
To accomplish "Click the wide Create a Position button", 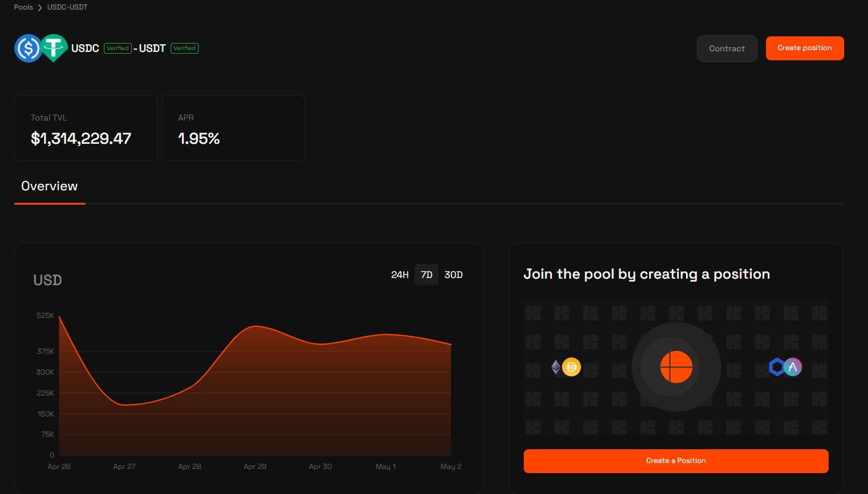I will [x=676, y=461].
